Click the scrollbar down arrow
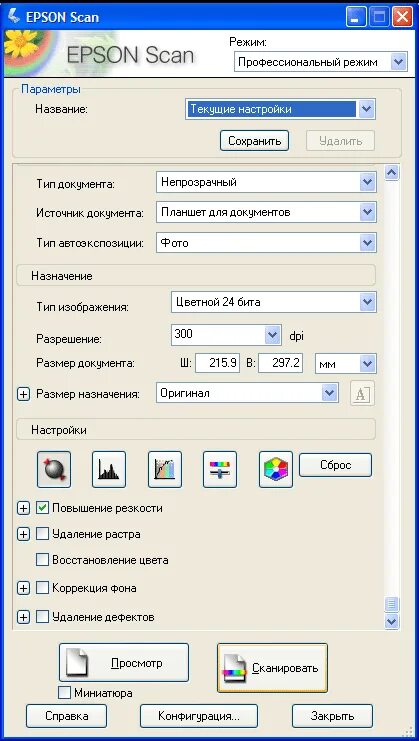This screenshot has height=741, width=419. (x=392, y=621)
